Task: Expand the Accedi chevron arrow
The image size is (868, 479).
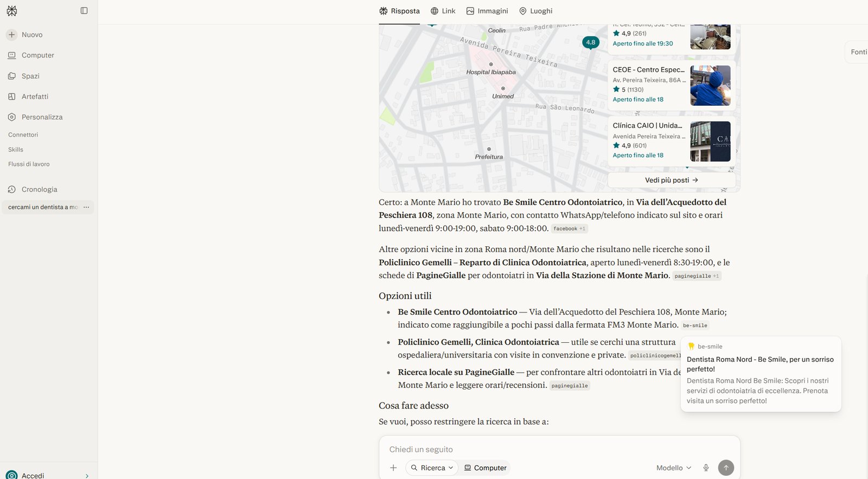Action: (x=87, y=476)
